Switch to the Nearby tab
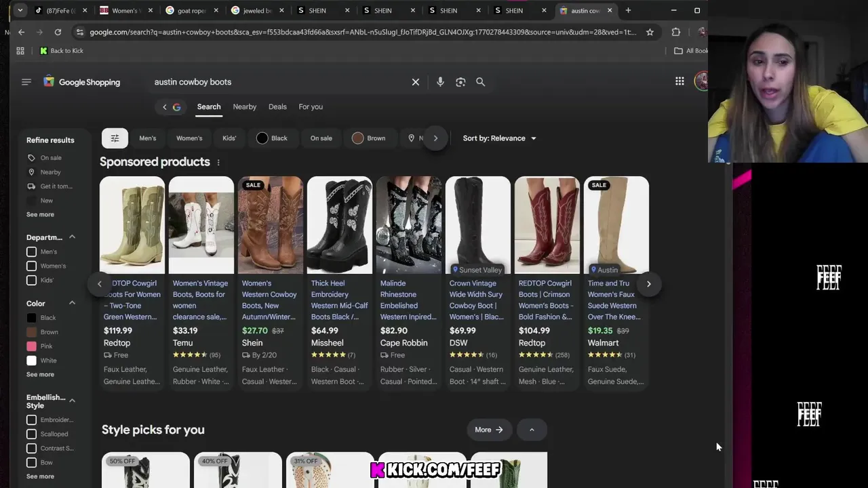The image size is (868, 488). point(245,107)
